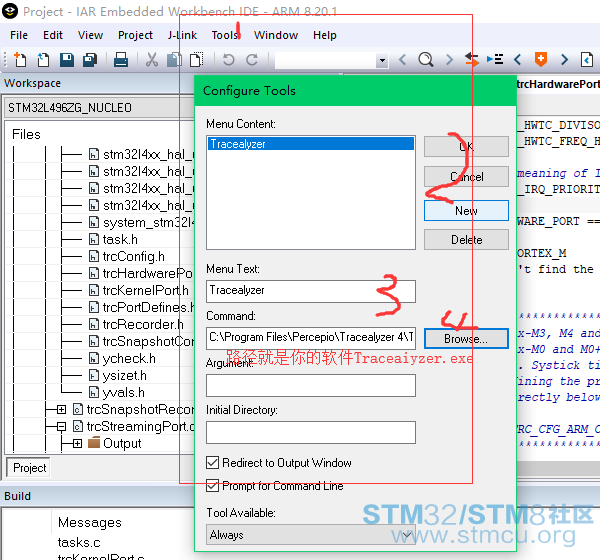The width and height of the screenshot is (600, 560).
Task: Open the View menu
Action: (90, 35)
